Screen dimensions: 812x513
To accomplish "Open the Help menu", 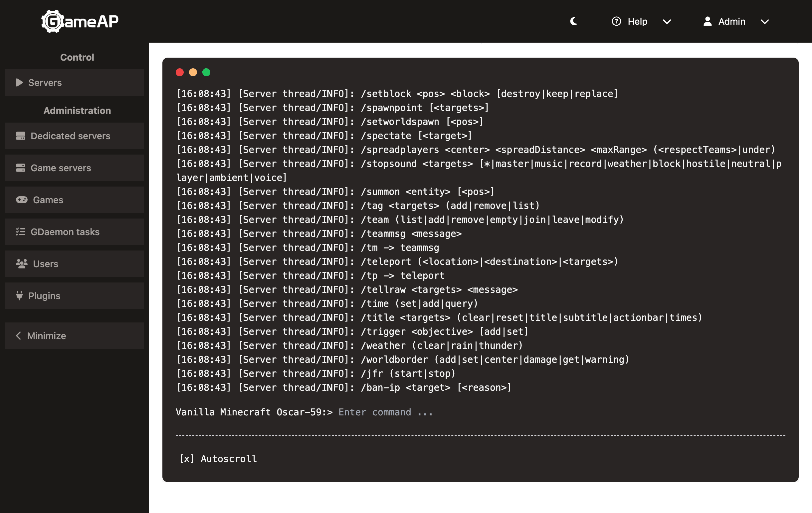I will (x=637, y=21).
